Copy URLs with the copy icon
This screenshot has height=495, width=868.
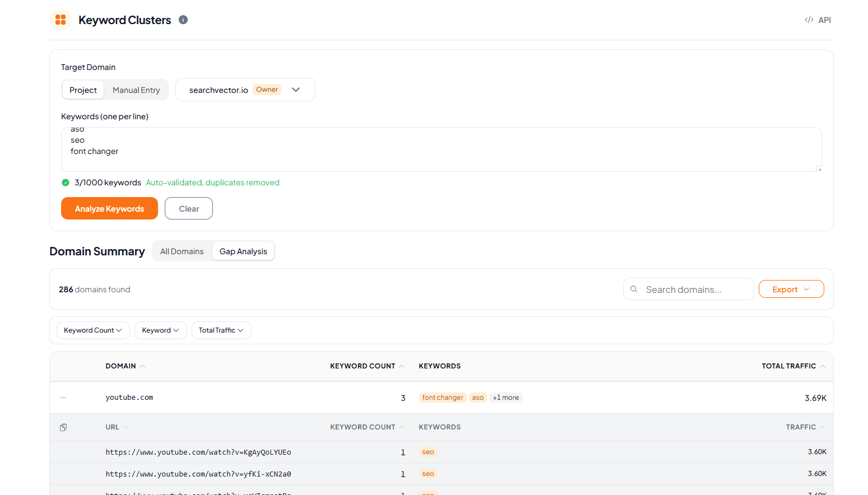63,427
